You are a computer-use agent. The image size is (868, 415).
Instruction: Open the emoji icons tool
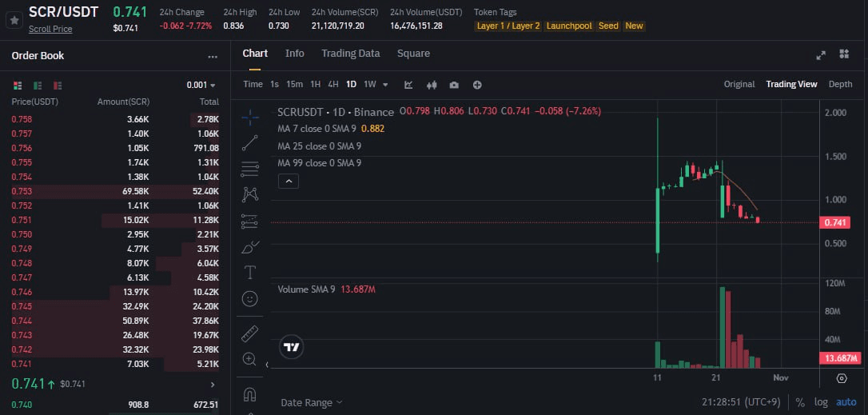pyautogui.click(x=250, y=299)
